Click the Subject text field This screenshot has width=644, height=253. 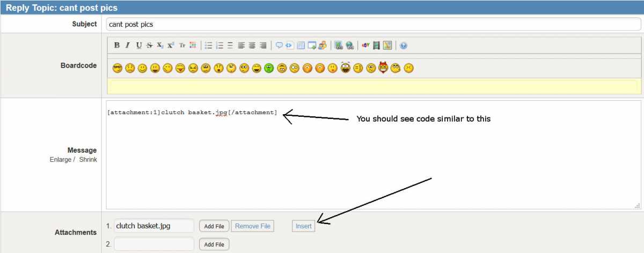pyautogui.click(x=373, y=24)
